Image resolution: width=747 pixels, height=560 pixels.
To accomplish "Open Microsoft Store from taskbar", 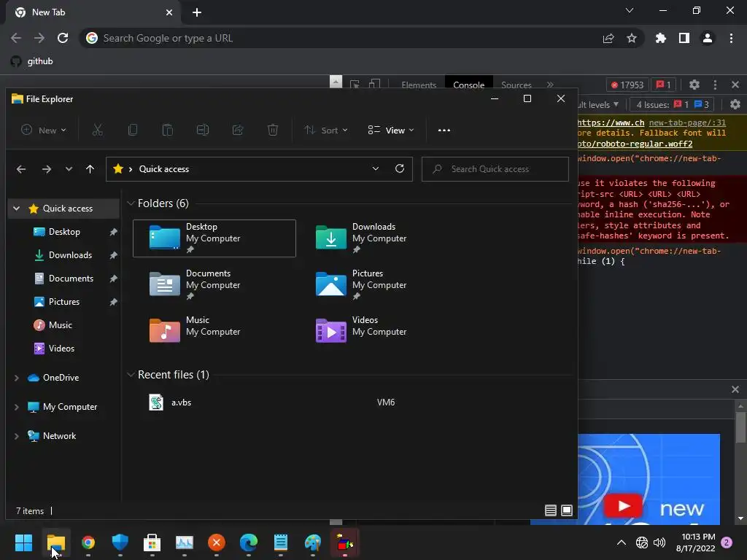I will (x=152, y=542).
